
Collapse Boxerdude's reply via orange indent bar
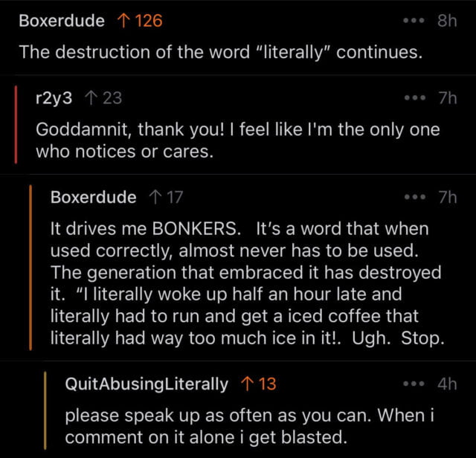pos(30,268)
